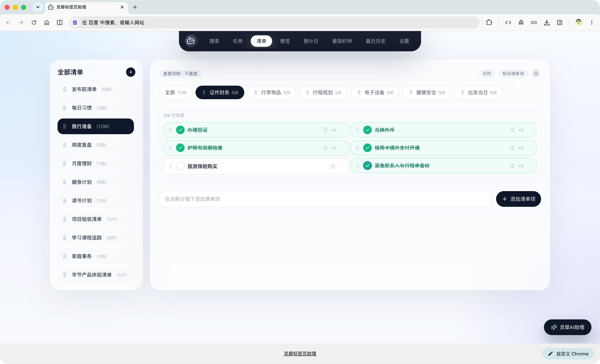Uncheck 信用卡境外支付开通 item
The image size is (600, 364).
click(x=367, y=148)
